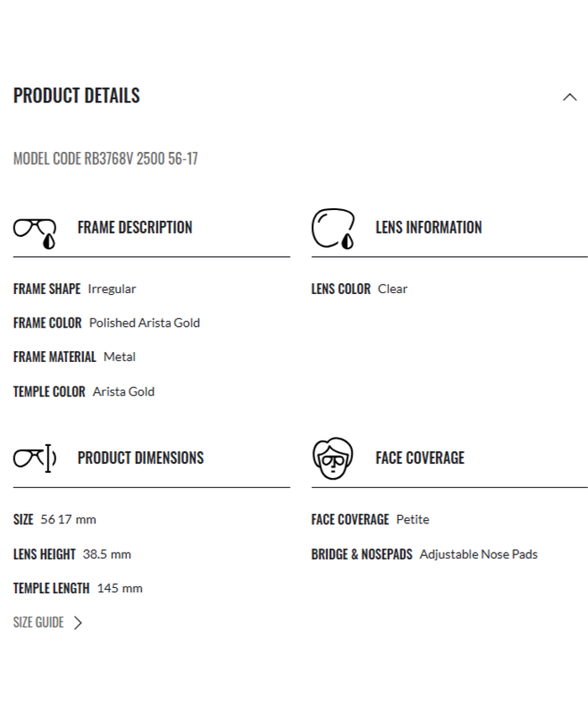Collapse the Product Details section chevron

(570, 97)
